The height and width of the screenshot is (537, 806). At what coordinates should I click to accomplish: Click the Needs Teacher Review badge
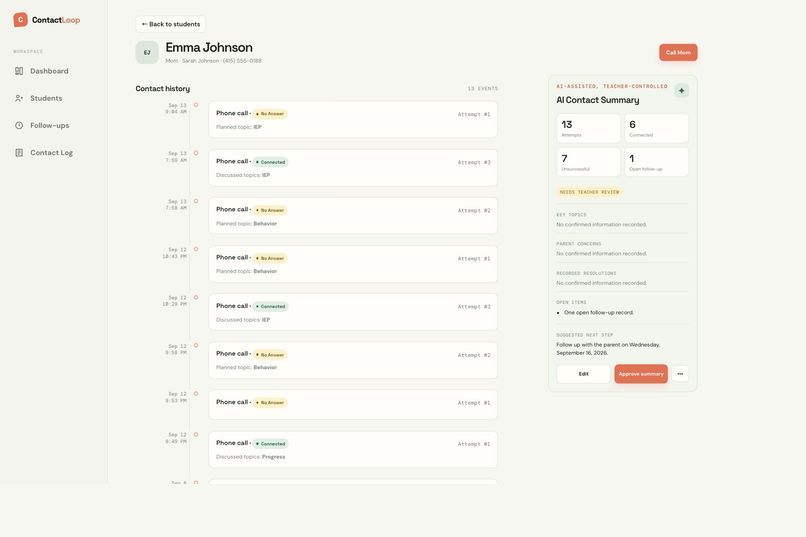click(589, 192)
